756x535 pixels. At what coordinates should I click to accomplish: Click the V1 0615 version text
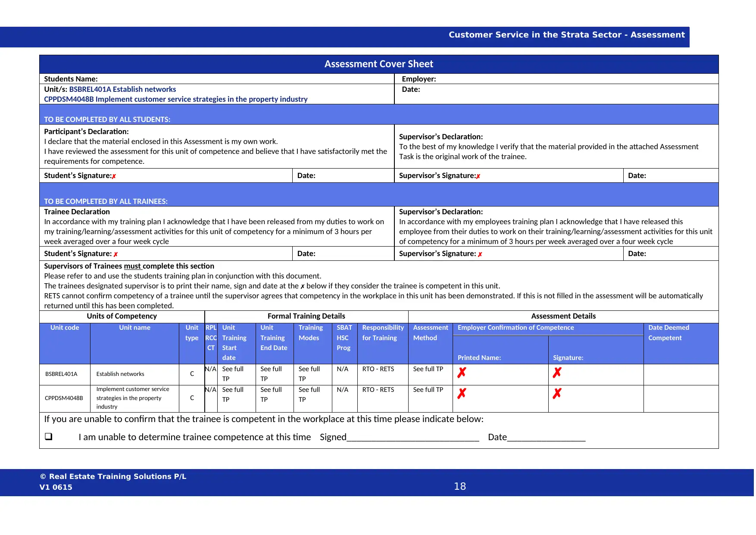(x=56, y=487)
